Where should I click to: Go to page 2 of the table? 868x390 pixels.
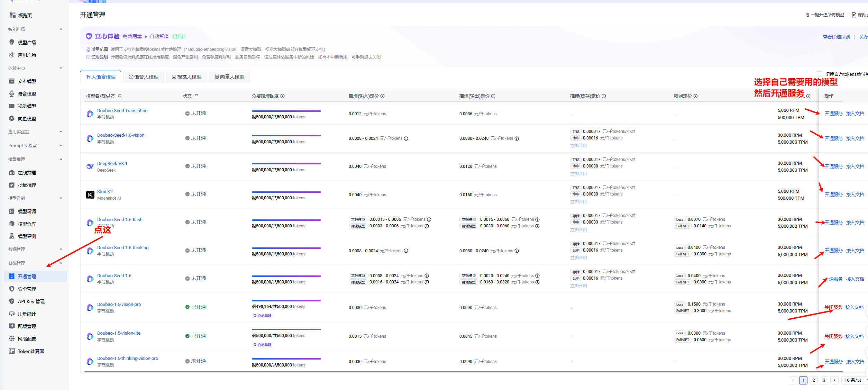click(x=814, y=380)
